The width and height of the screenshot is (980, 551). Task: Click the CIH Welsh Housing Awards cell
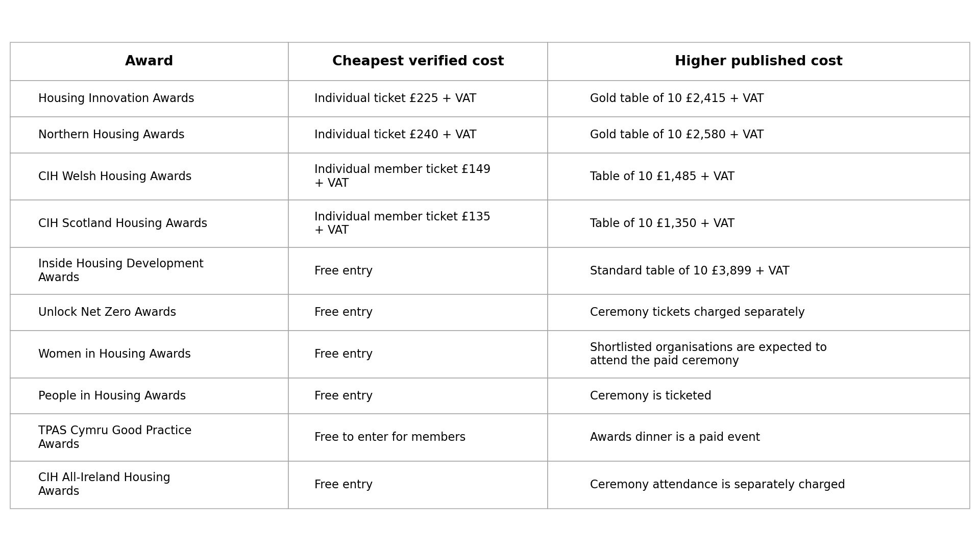point(149,177)
